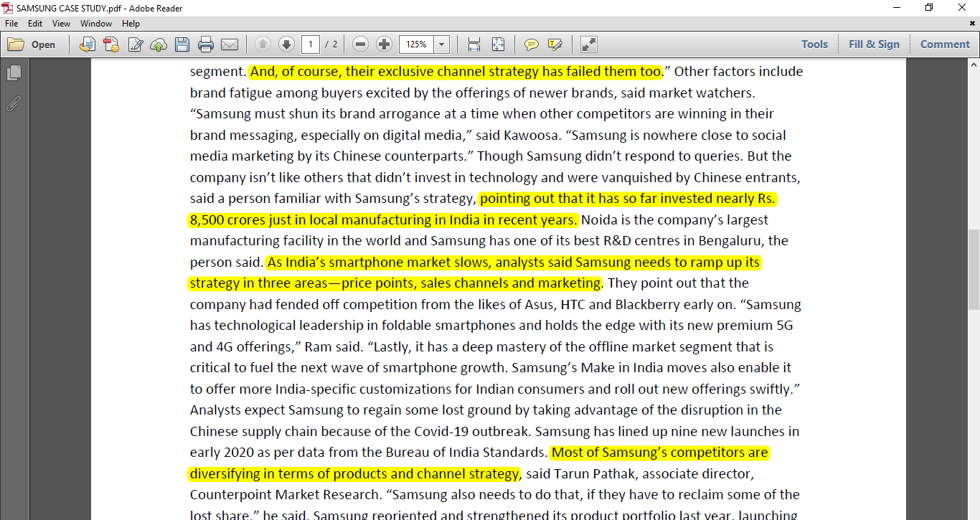
Task: Click the Adobe Reader title bar PDF icon
Action: [x=7, y=8]
